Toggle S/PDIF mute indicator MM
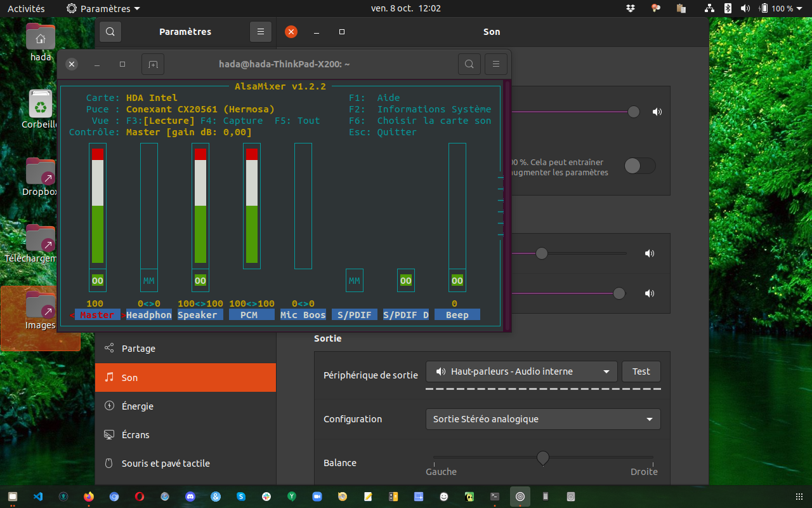Screen dimensions: 812x508 (x=355, y=281)
